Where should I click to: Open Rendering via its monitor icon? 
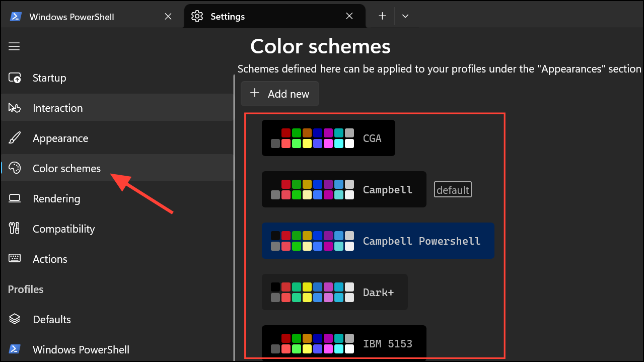coord(14,198)
